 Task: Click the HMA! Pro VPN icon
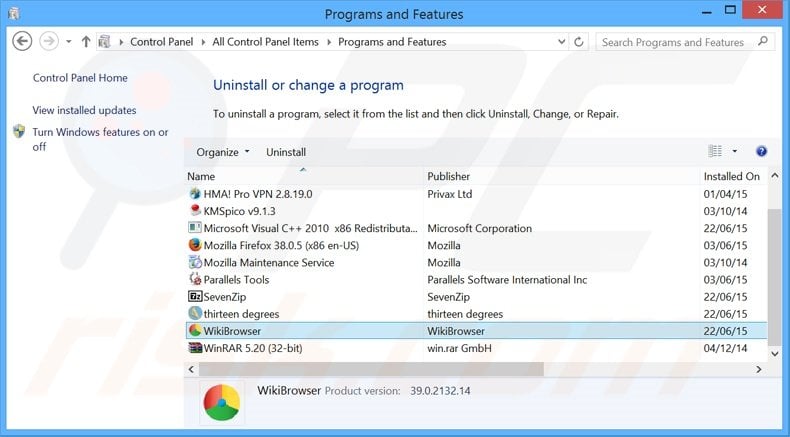click(x=195, y=194)
